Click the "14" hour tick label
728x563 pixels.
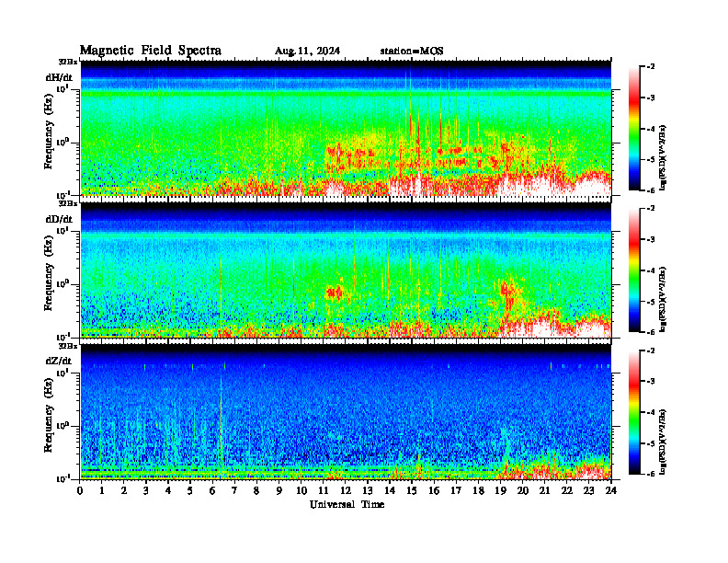[390, 491]
